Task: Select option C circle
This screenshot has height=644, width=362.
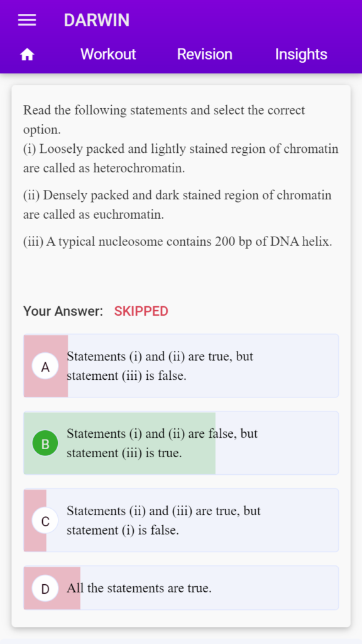Action: pyautogui.click(x=45, y=520)
